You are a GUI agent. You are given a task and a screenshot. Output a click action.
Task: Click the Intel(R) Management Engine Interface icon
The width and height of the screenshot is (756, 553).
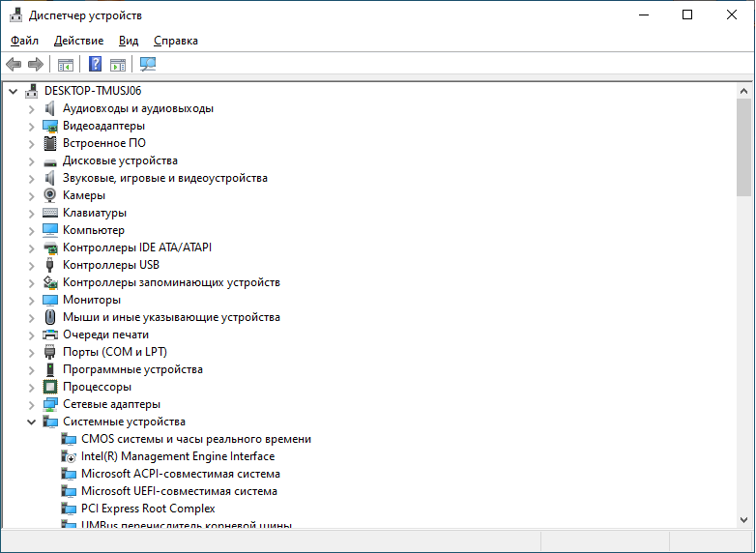pos(69,456)
